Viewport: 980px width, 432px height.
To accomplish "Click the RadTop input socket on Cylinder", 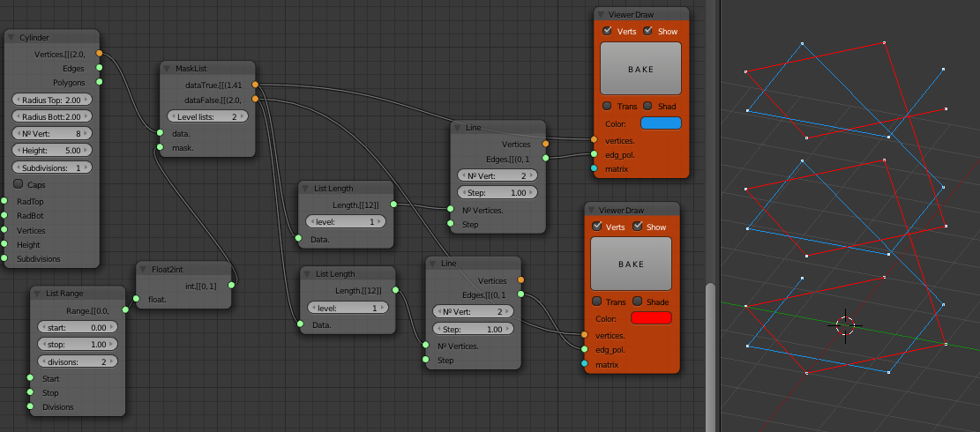I will (4, 201).
